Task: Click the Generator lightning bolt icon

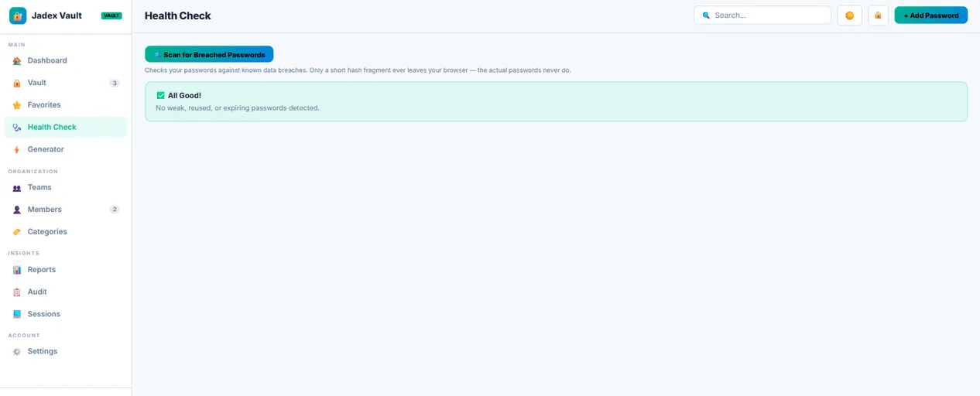Action: pos(17,149)
